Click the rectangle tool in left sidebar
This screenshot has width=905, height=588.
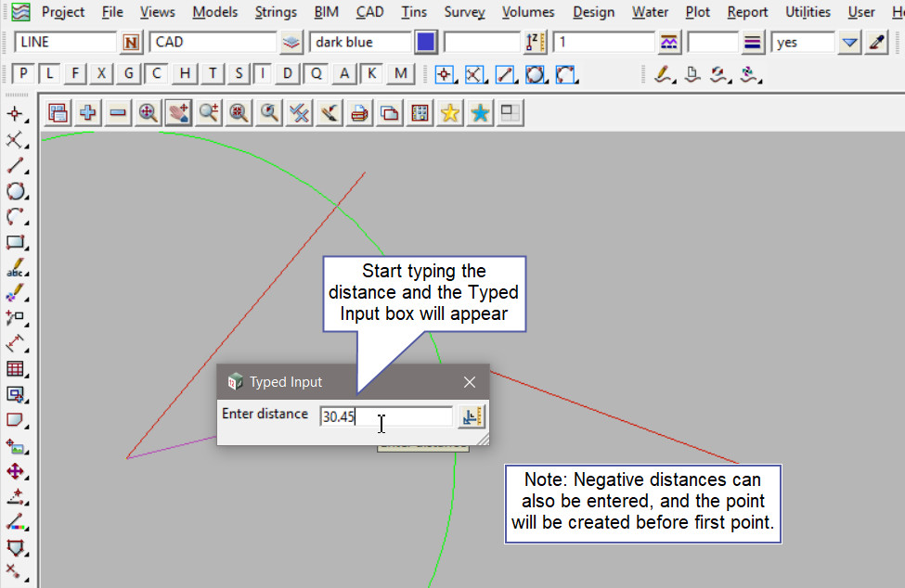(x=15, y=243)
